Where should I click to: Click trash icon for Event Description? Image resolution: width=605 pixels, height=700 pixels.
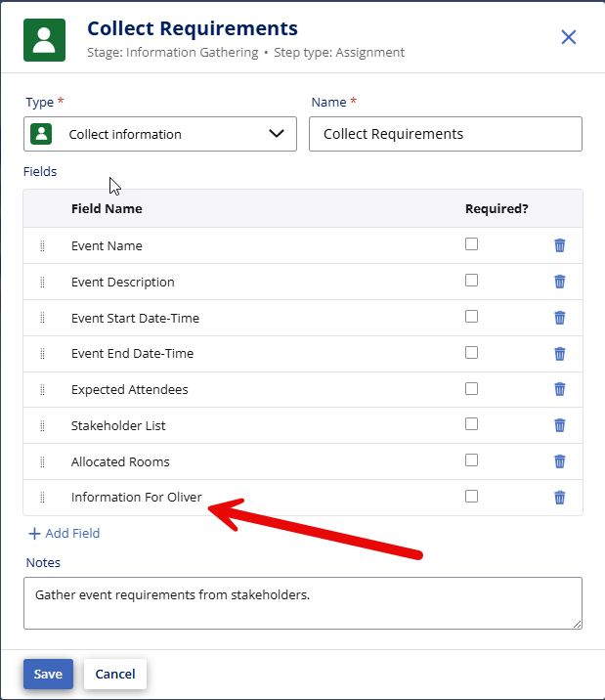click(x=559, y=282)
